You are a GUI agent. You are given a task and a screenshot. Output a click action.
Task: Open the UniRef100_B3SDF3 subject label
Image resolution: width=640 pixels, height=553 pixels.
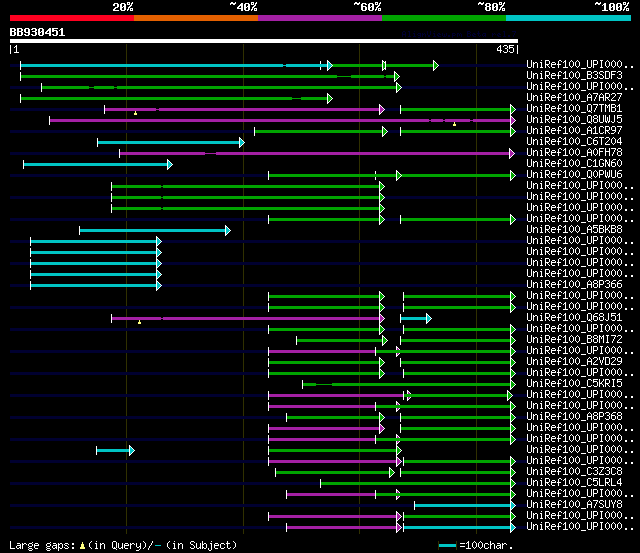pyautogui.click(x=574, y=75)
